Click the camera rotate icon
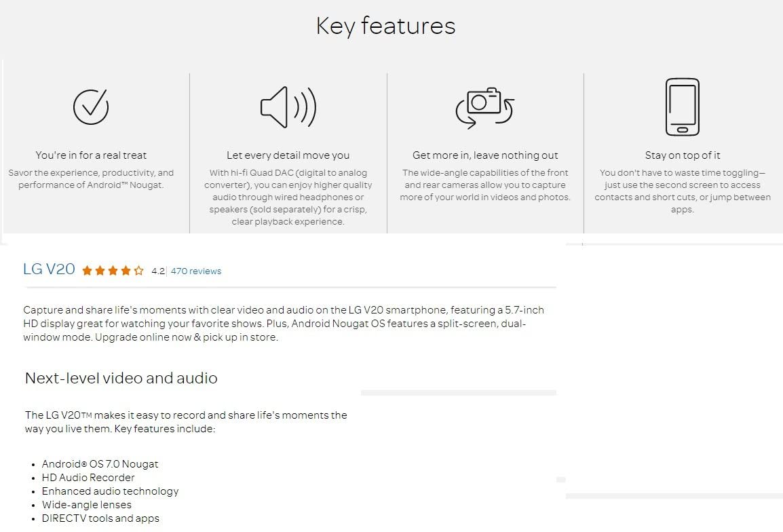The height and width of the screenshot is (532, 783). pyautogui.click(x=485, y=108)
